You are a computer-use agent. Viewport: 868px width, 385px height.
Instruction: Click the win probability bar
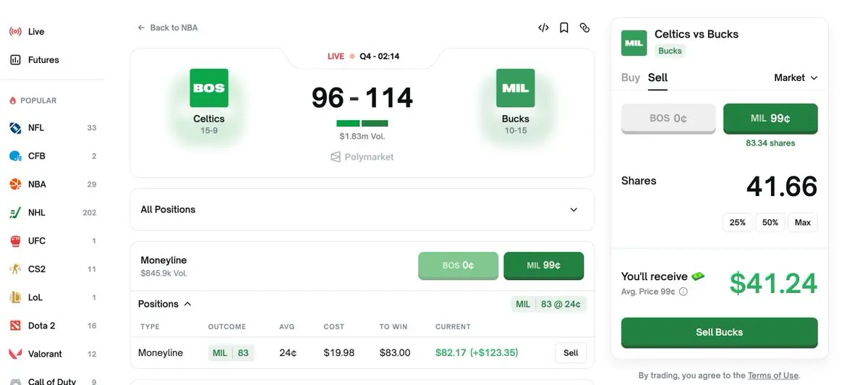[x=362, y=123]
